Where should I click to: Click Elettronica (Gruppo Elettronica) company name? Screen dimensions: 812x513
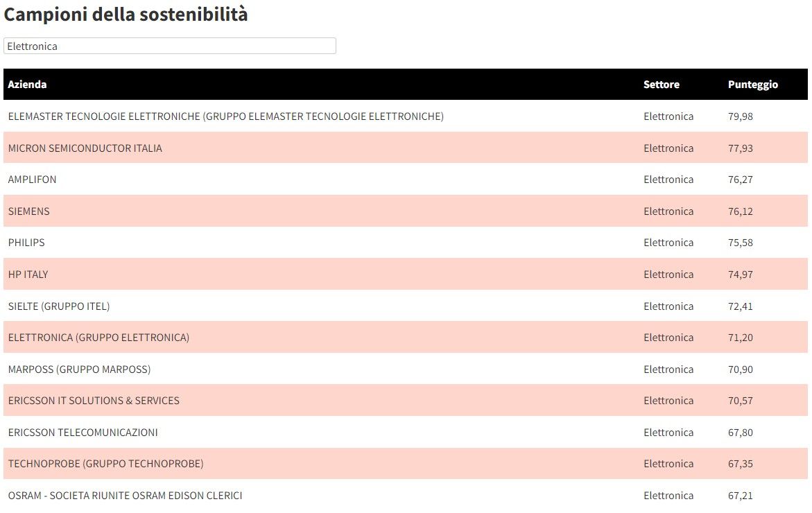pos(98,338)
